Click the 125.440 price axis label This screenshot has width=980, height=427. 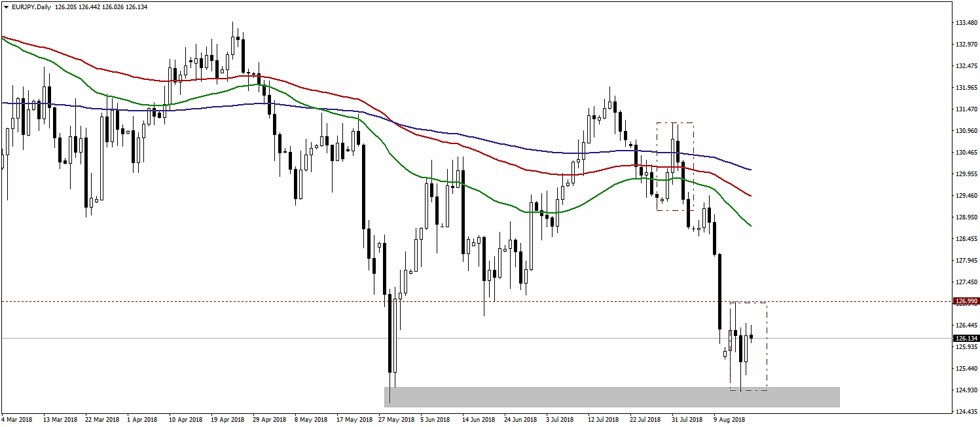(966, 369)
